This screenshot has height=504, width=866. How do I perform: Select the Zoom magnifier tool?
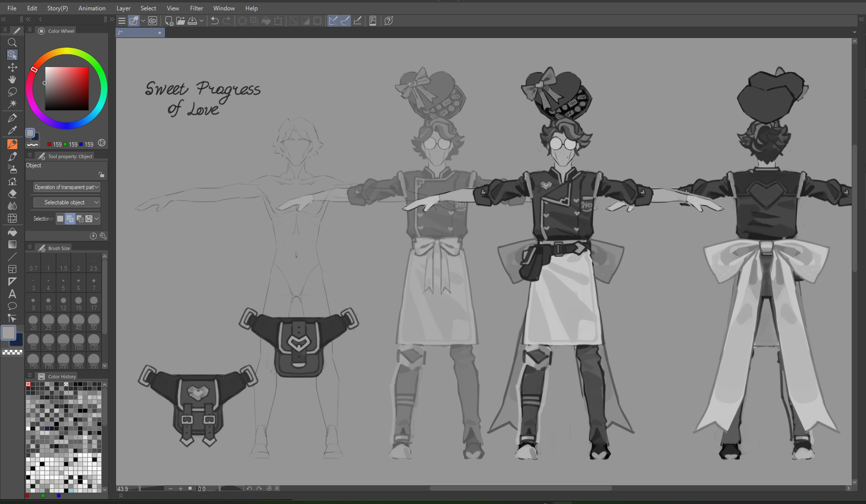click(x=12, y=42)
